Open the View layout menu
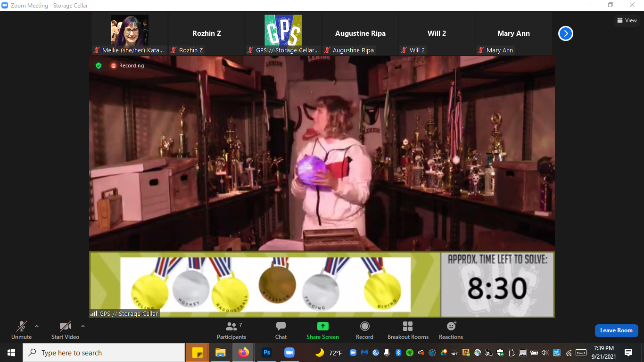This screenshot has height=362, width=644. point(627,20)
